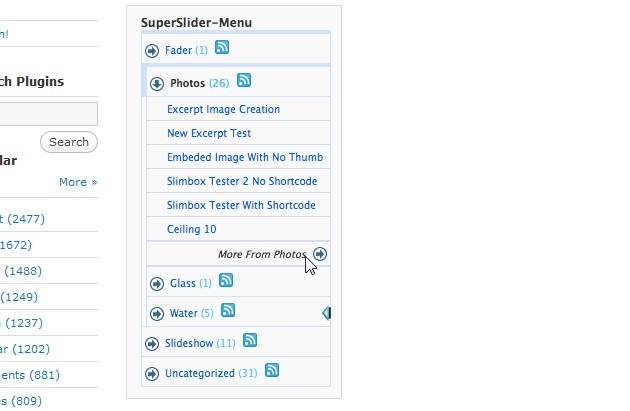Open RSS feed for Photos category
Viewport: 630px width, 411px height.
click(244, 81)
